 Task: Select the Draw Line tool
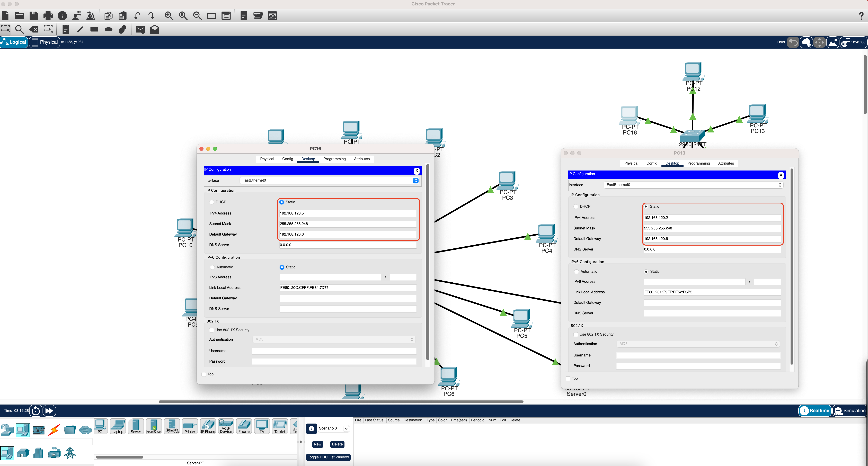[x=80, y=30]
